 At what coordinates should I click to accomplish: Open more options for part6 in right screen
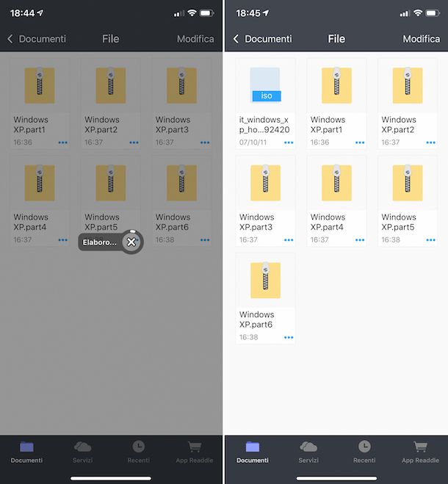(x=289, y=337)
